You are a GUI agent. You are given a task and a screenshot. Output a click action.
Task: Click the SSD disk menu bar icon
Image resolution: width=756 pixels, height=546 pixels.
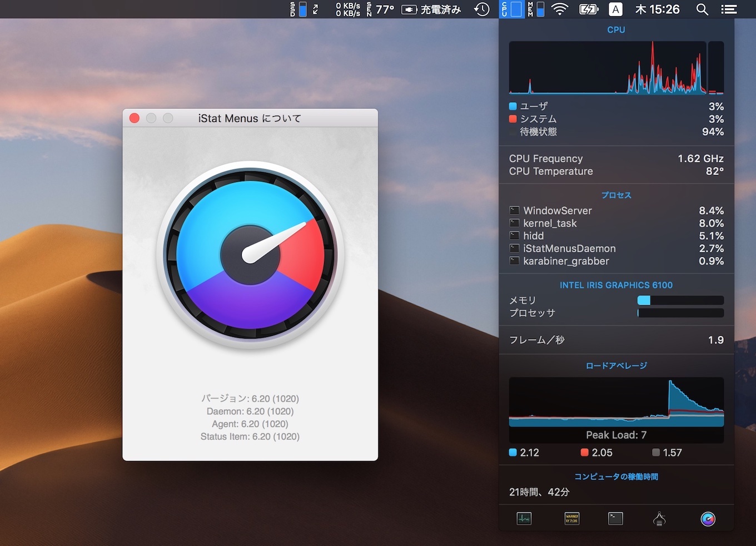pyautogui.click(x=299, y=9)
